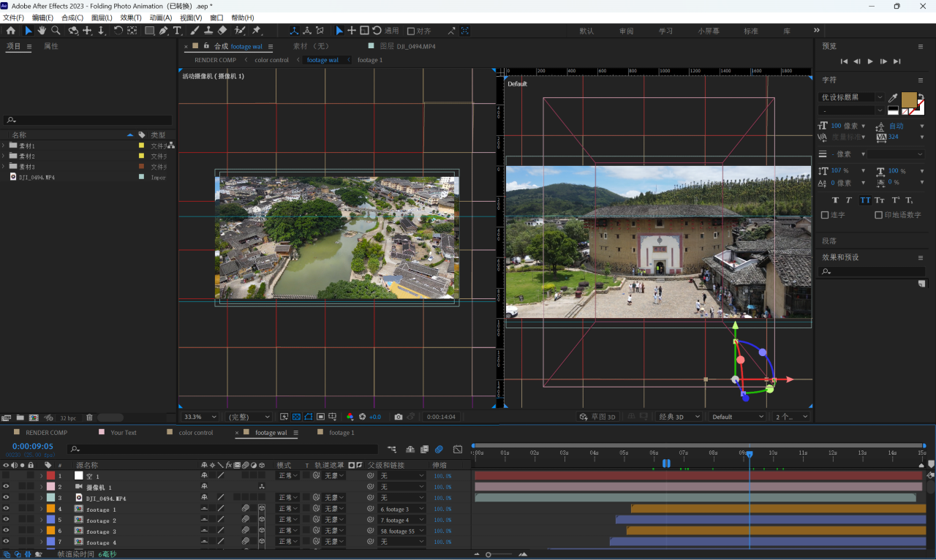Take a snapshot with the camera icon
Screen dimensions: 936x560
point(398,417)
